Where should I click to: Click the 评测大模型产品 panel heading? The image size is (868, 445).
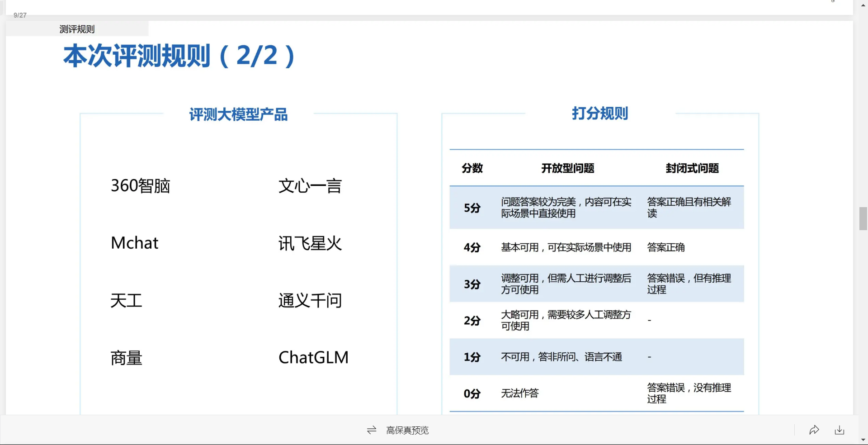pos(238,114)
